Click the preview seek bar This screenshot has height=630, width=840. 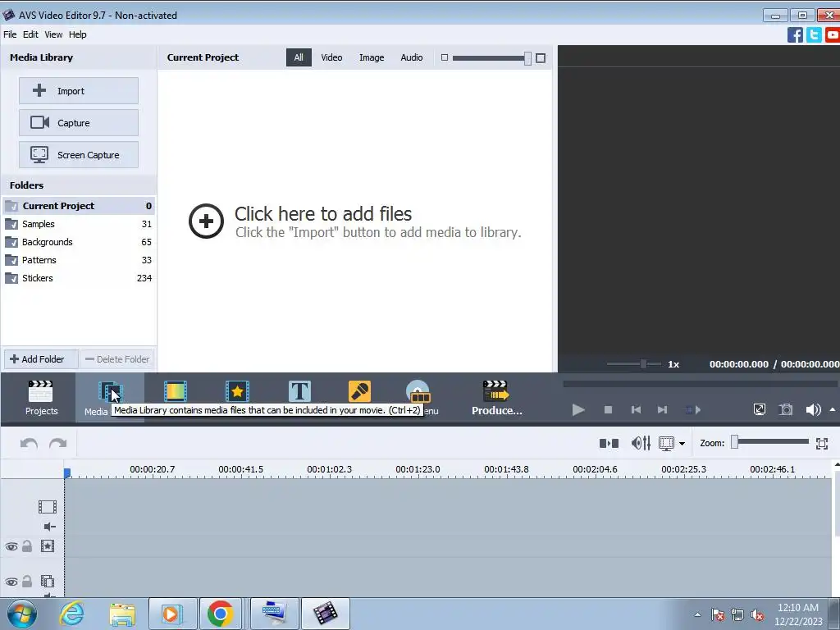point(700,384)
